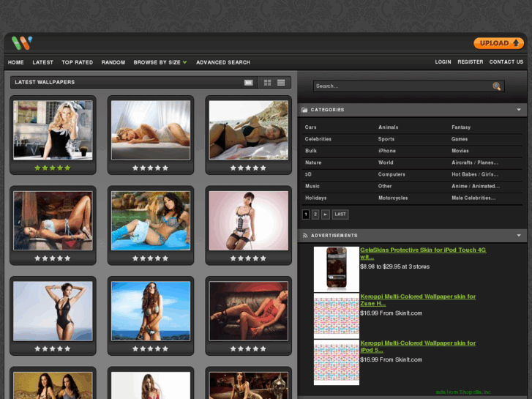Open the Celebrities category

pyautogui.click(x=318, y=139)
